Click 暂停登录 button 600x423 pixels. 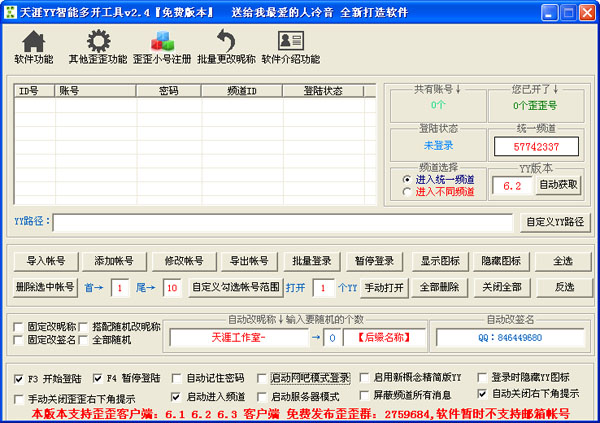pos(374,261)
